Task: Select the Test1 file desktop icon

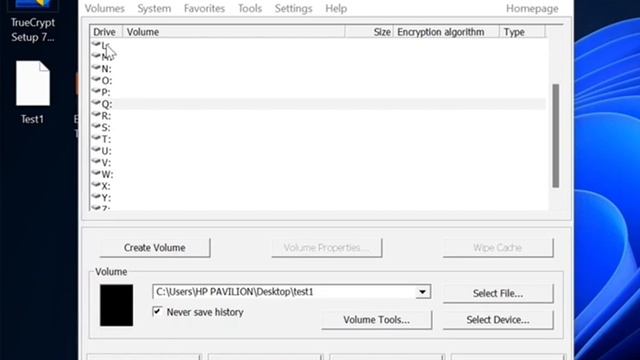Action: point(33,93)
